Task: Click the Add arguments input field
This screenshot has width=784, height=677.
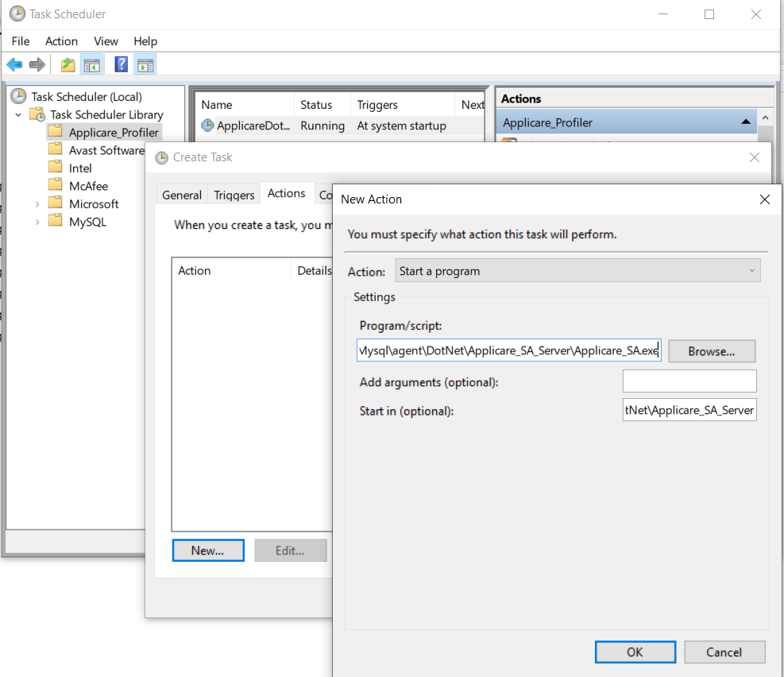Action: pyautogui.click(x=689, y=381)
